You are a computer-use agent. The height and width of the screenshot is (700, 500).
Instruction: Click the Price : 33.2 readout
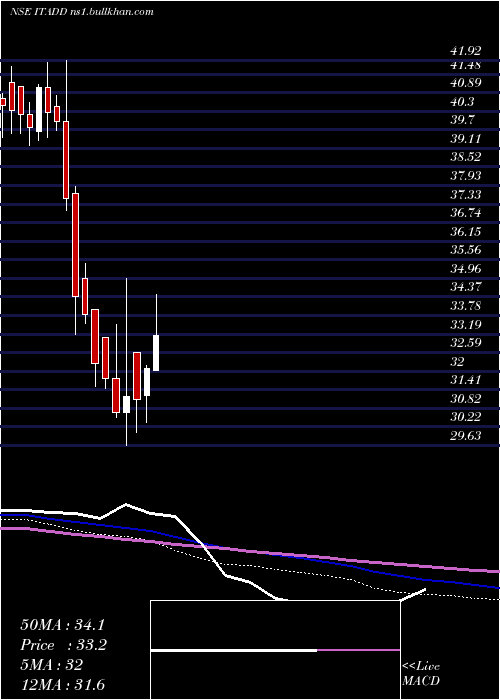click(x=63, y=645)
